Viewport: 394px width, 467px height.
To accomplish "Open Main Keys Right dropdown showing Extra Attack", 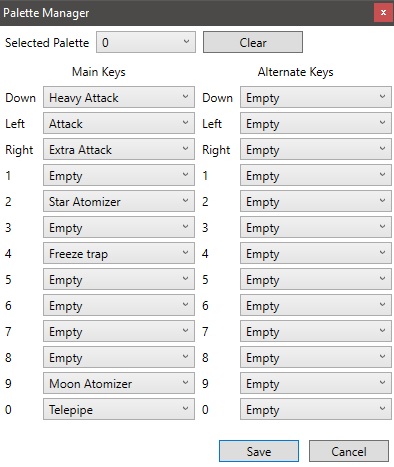I will [119, 149].
